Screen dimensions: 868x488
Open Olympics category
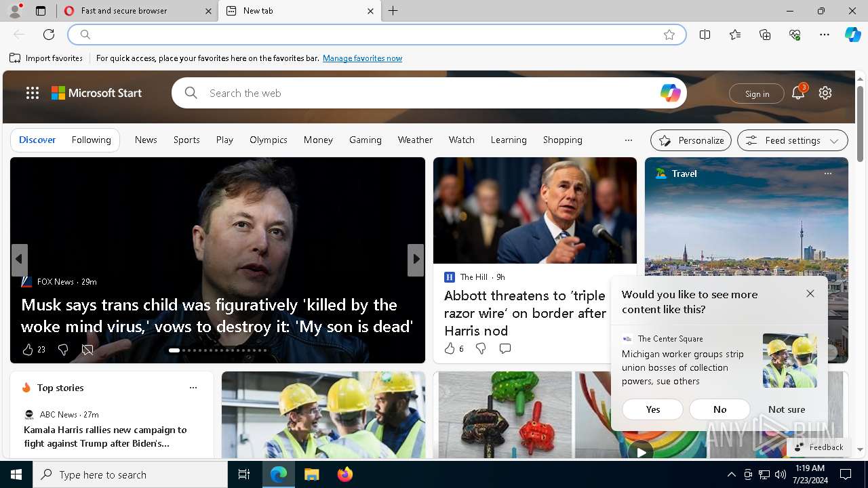click(x=269, y=140)
